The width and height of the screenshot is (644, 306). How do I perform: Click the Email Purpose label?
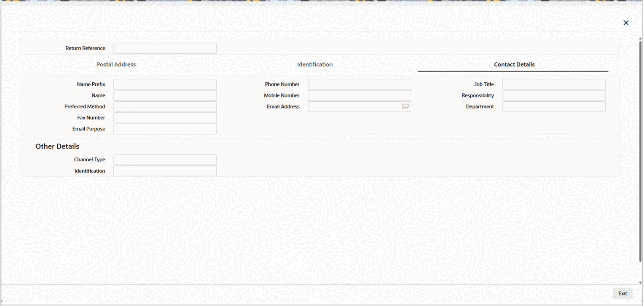[89, 129]
